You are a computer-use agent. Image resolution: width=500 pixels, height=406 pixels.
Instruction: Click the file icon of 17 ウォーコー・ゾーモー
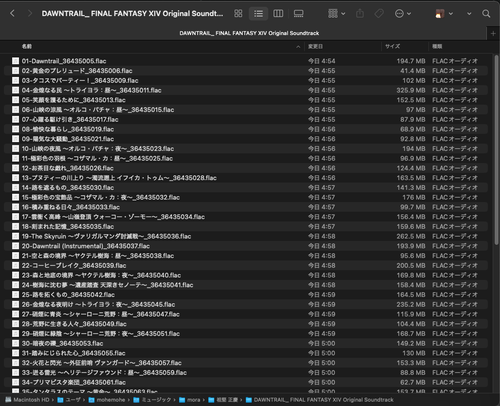(x=15, y=217)
